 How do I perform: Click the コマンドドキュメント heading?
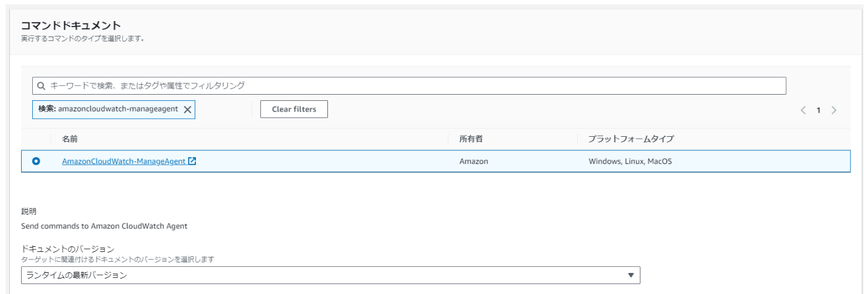(71, 25)
